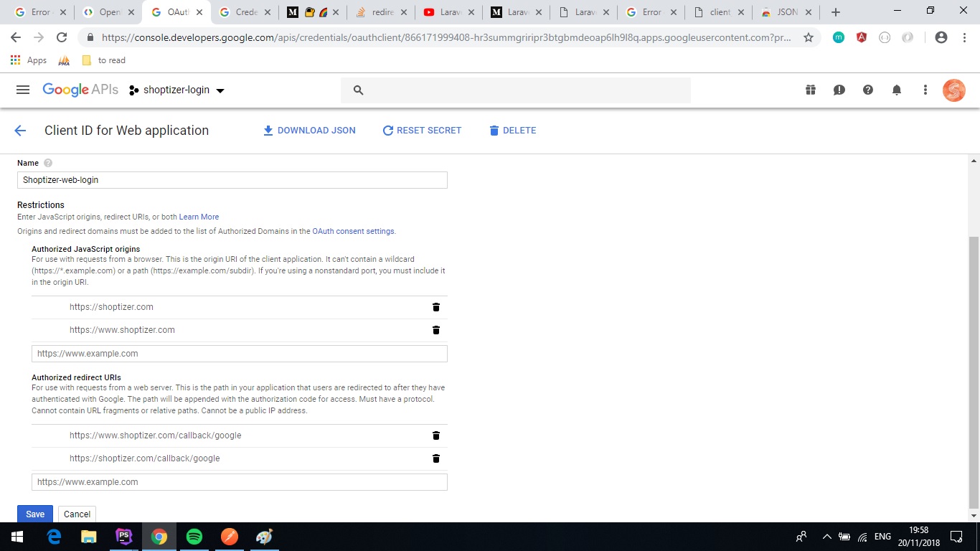Delete the https://www.shoptizer.com origin
The width and height of the screenshot is (980, 551).
[x=435, y=330]
